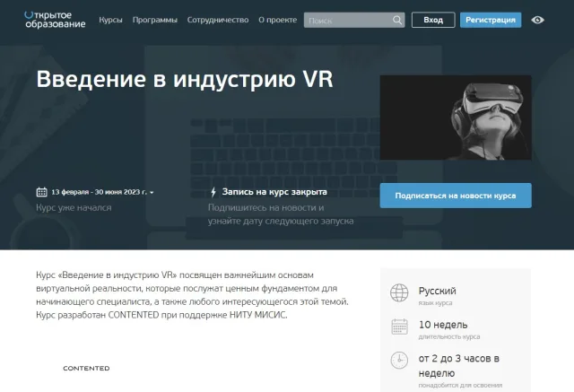Subscribe via Подписаться на новости курса

pyautogui.click(x=456, y=196)
